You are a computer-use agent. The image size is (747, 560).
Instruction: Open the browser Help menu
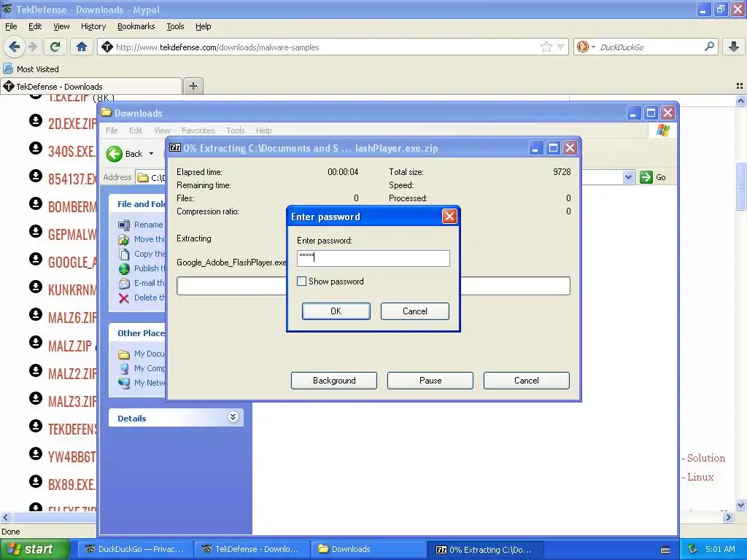click(203, 26)
